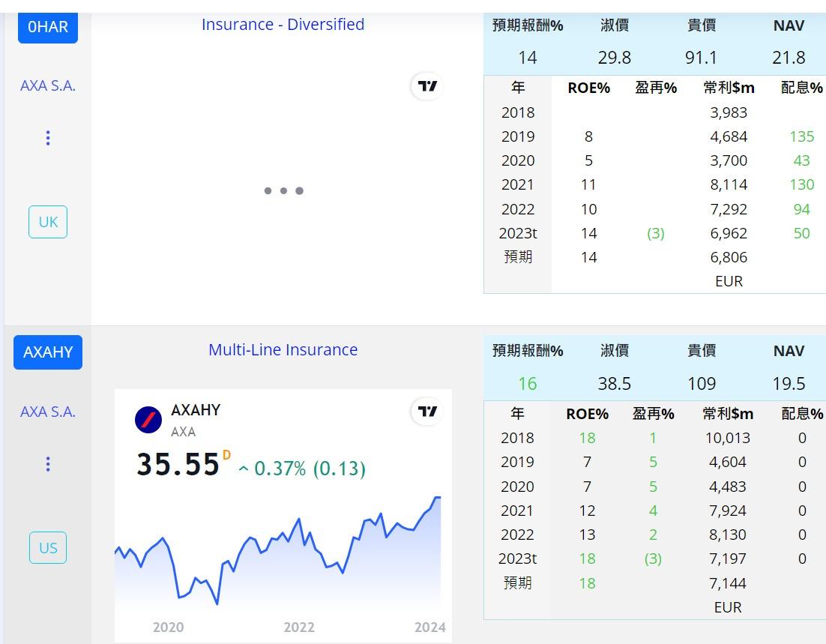Image resolution: width=826 pixels, height=644 pixels.
Task: Click the 8,114 profit cell for 2021
Action: 729,184
